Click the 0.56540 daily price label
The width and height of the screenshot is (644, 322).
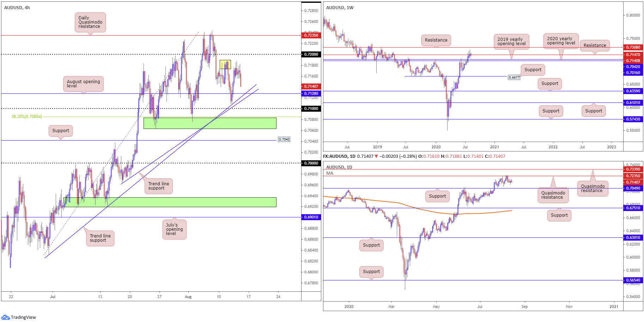click(x=633, y=280)
